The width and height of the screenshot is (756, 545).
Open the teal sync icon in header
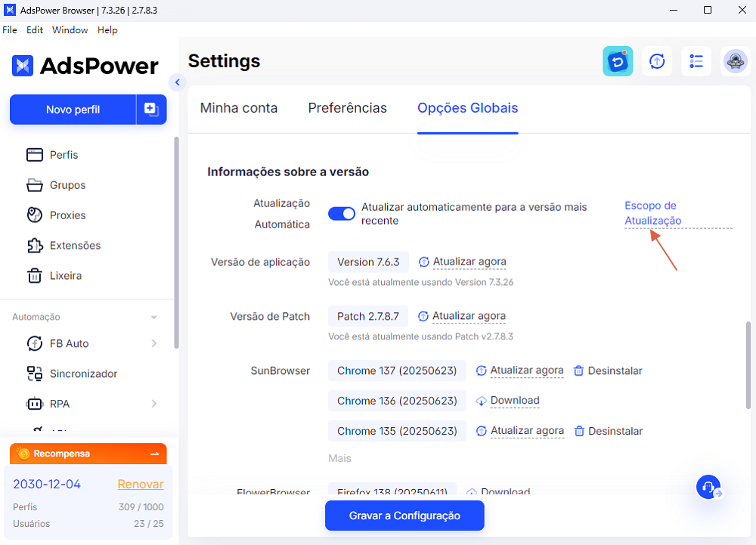[618, 61]
